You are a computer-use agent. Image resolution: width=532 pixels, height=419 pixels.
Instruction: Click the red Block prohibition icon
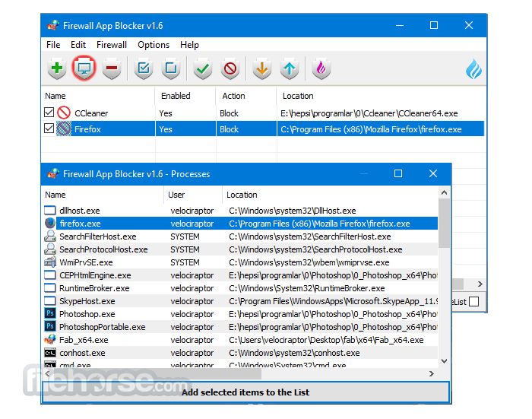point(230,68)
